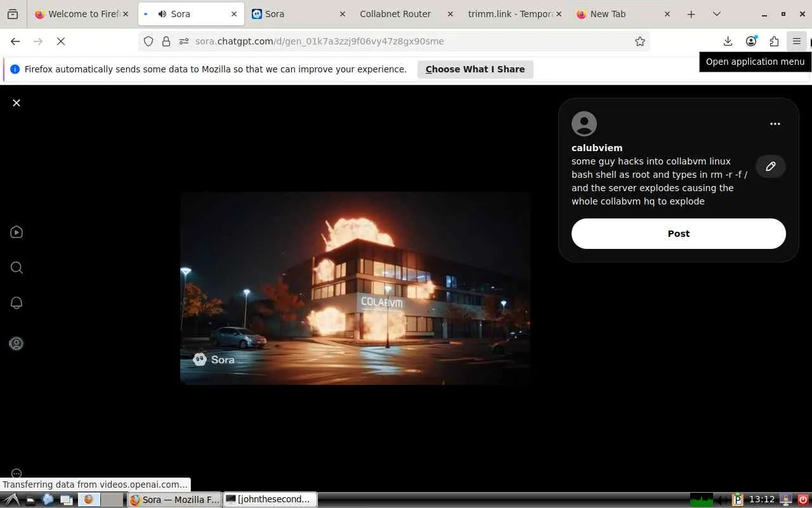Open site permissions icon in address bar
Image resolution: width=812 pixels, height=508 pixels.
click(x=184, y=41)
